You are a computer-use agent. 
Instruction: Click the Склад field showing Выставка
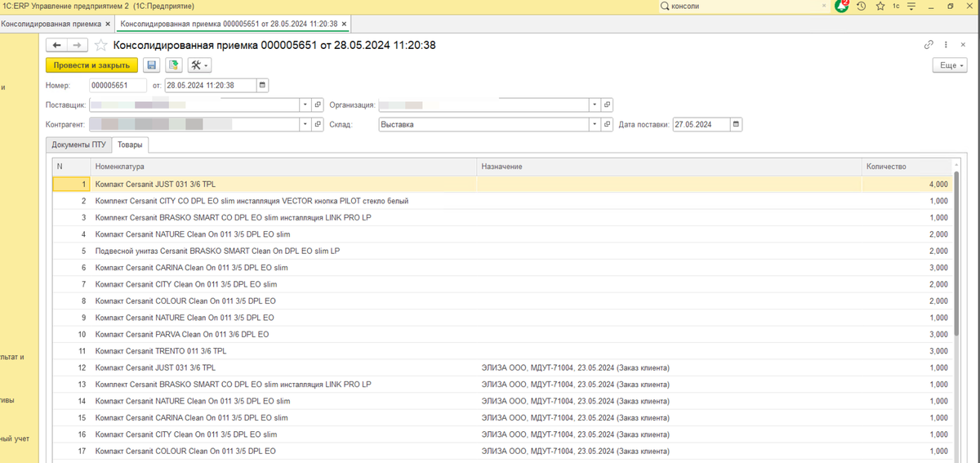point(483,125)
